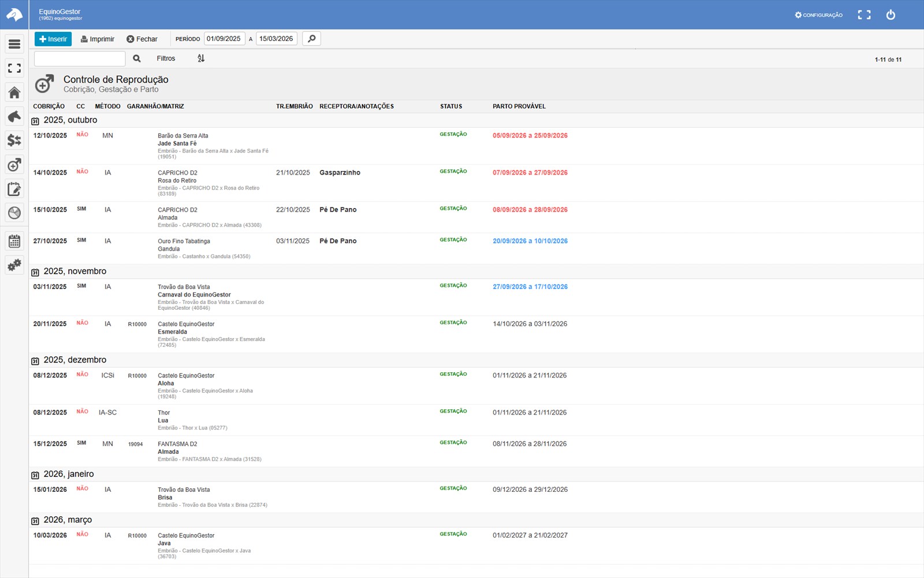Screen dimensions: 924x578
Task: Toggle fullscreen from top header icon
Action: (x=864, y=15)
